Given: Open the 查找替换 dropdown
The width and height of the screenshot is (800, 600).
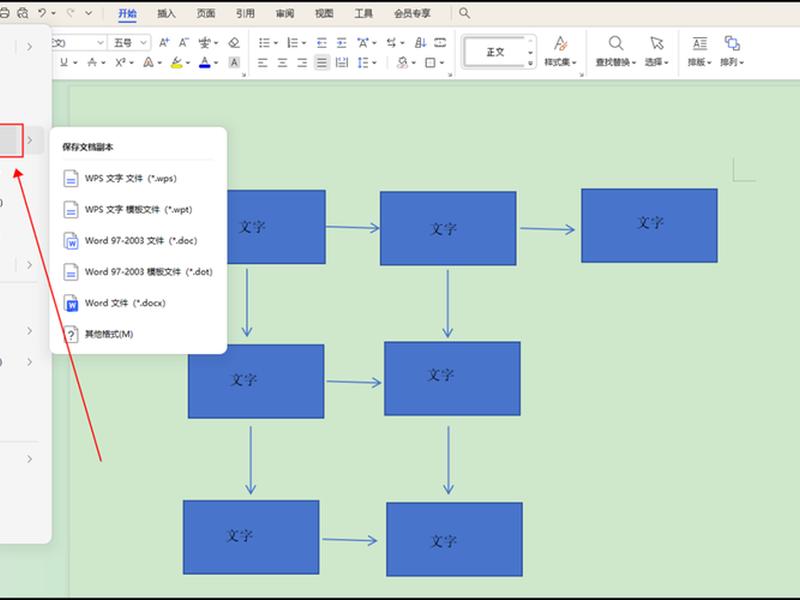Looking at the screenshot, I should pos(616,62).
